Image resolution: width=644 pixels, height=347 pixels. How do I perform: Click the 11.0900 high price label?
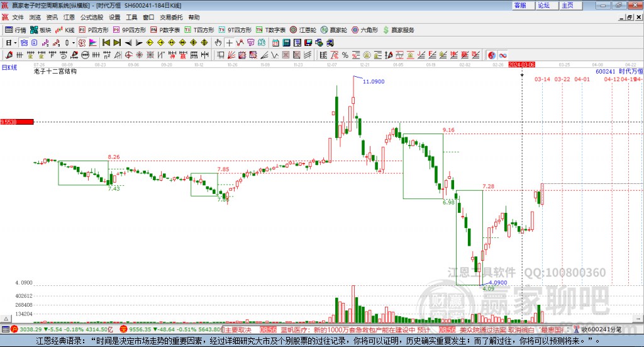(374, 81)
